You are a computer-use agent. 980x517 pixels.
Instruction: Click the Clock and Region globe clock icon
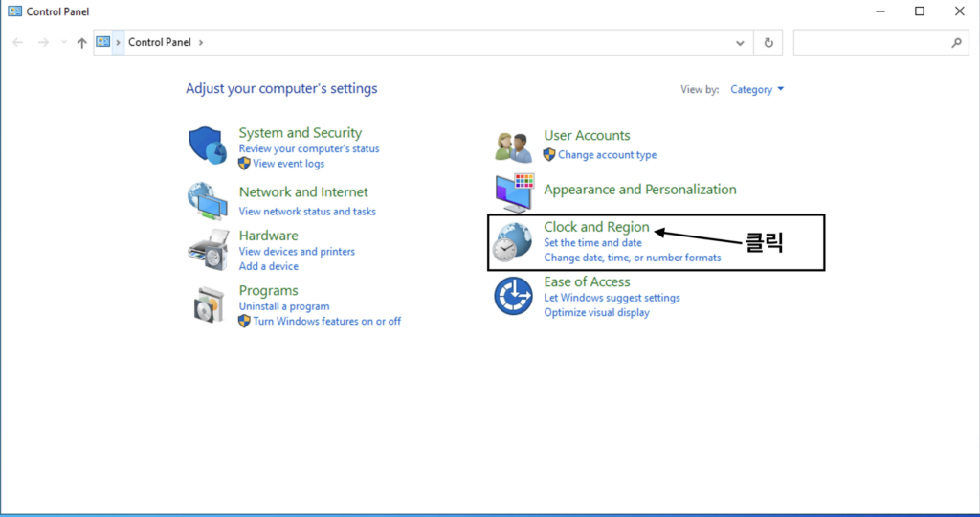click(x=512, y=242)
